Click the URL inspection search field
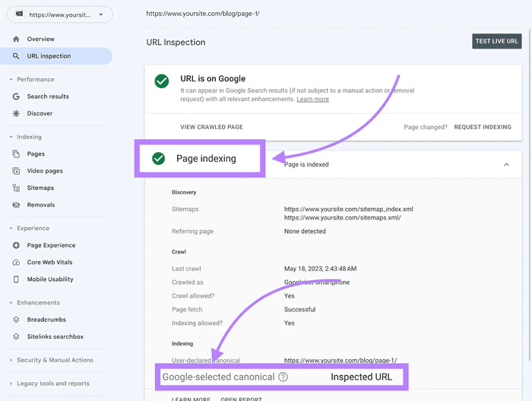 304,14
